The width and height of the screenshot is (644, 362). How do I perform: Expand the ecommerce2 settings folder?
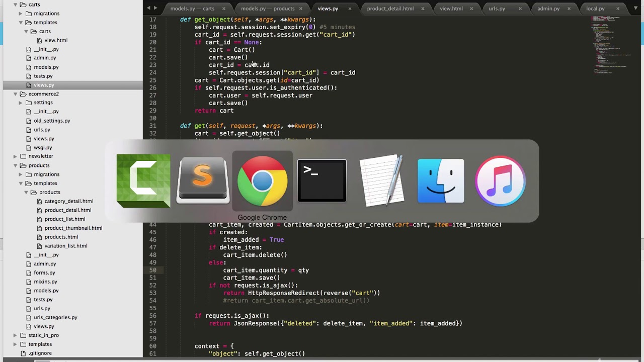[x=21, y=103]
